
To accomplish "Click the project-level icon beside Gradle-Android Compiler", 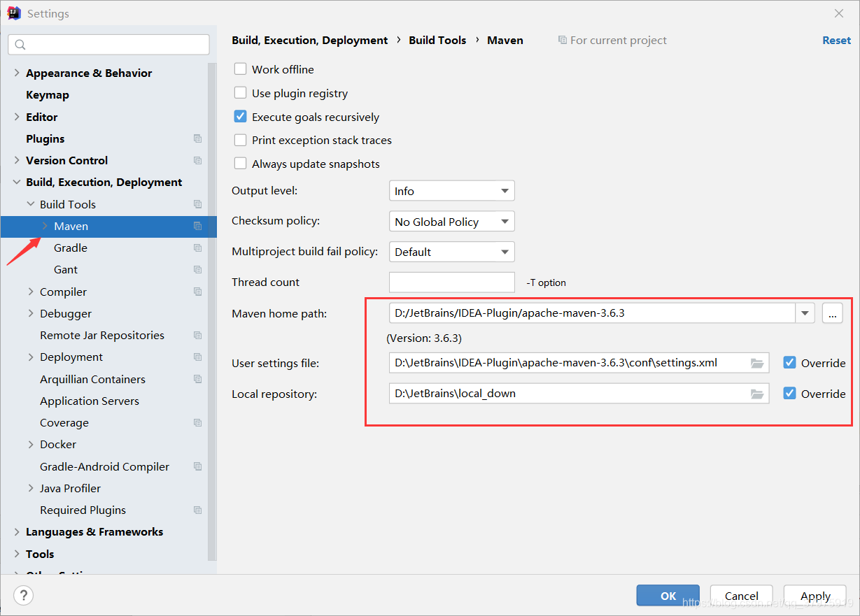I will [197, 466].
